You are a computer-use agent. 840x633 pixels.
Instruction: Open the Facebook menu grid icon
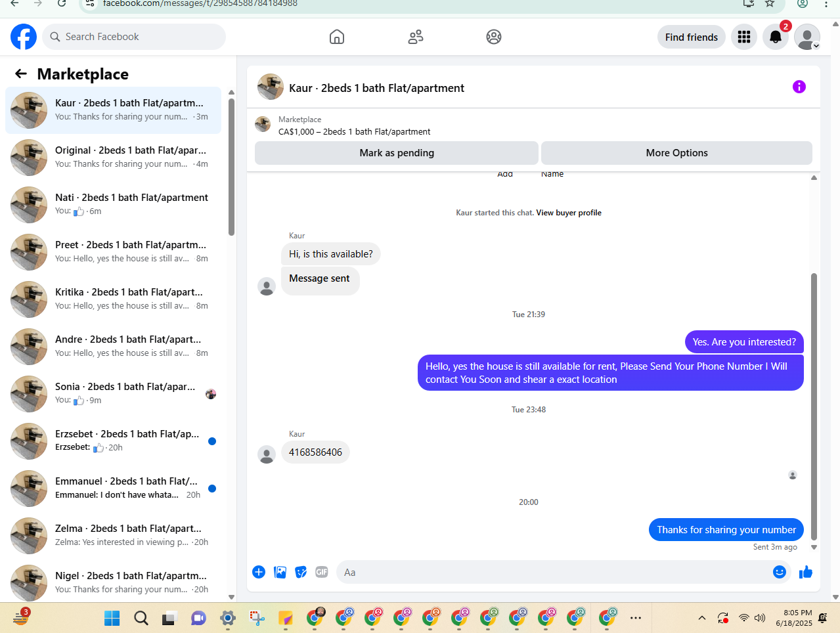[744, 37]
